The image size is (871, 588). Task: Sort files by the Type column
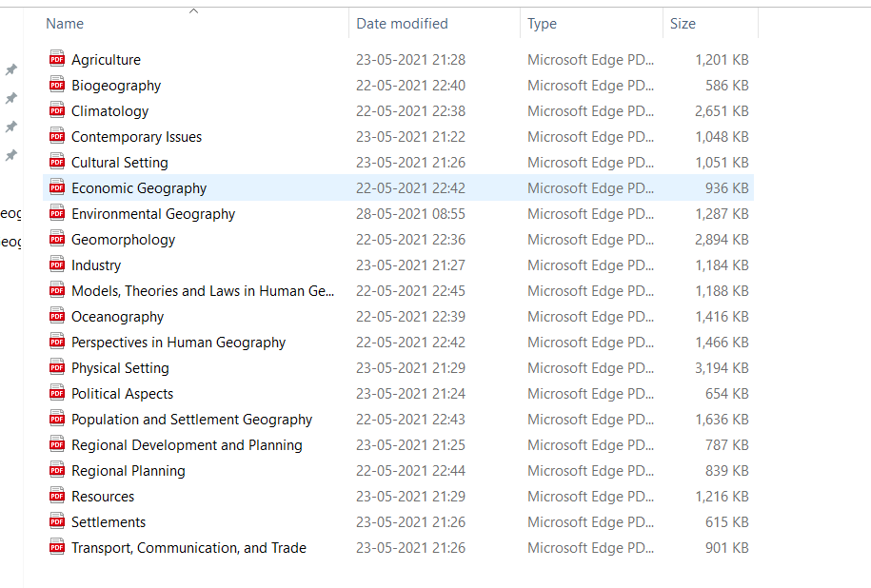coord(542,24)
